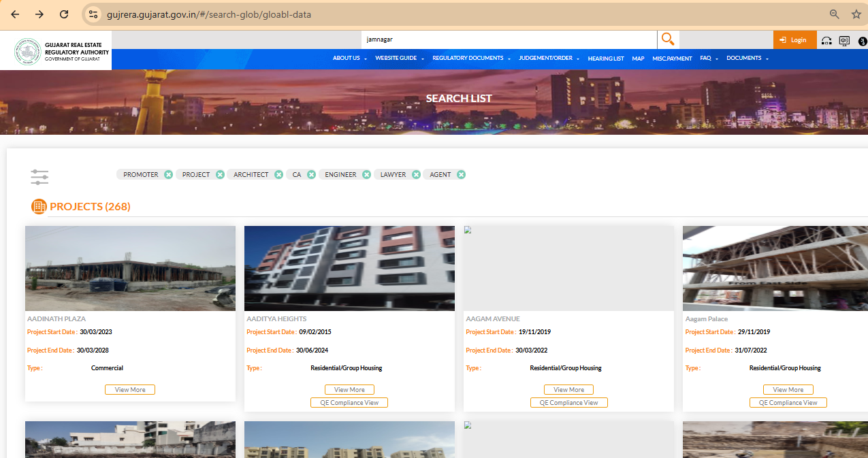
Task: Reload the page
Action: pyautogui.click(x=64, y=14)
